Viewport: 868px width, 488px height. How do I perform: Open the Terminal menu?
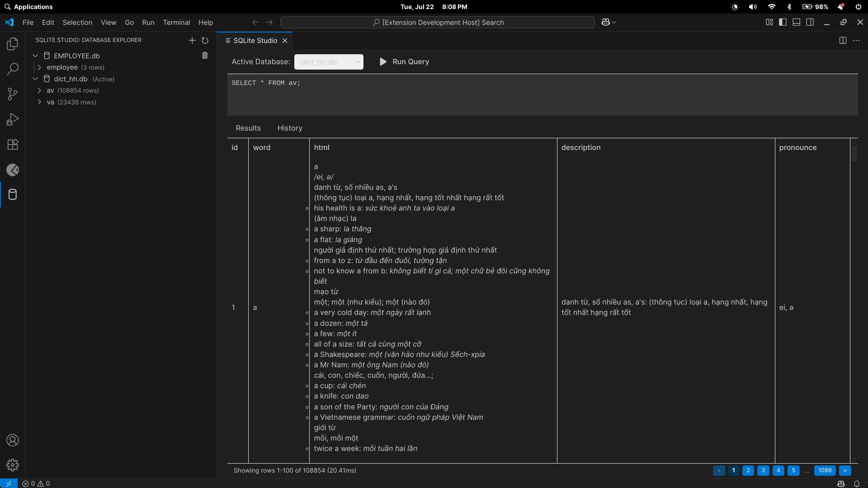tap(176, 23)
